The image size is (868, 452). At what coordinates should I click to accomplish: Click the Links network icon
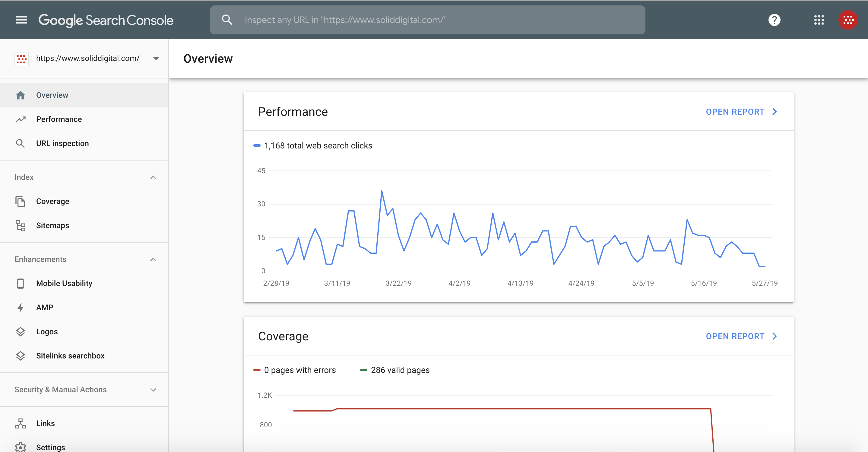click(x=21, y=423)
